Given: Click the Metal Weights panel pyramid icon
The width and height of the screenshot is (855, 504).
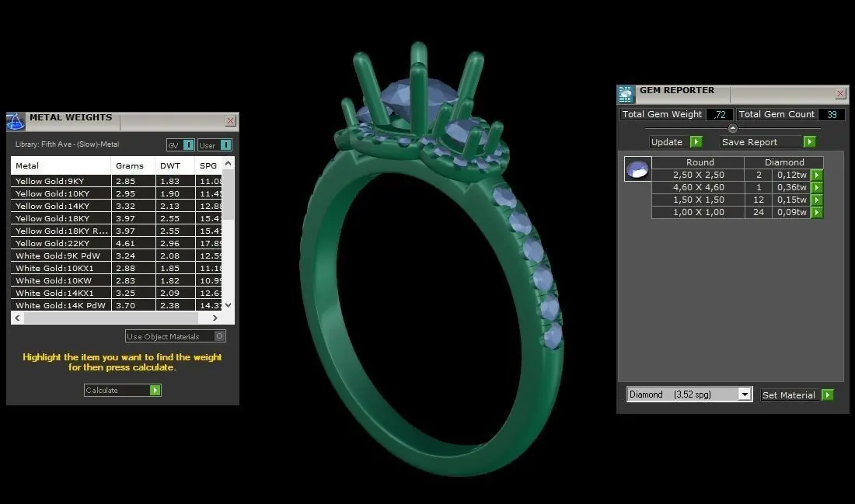Looking at the screenshot, I should coord(16,121).
